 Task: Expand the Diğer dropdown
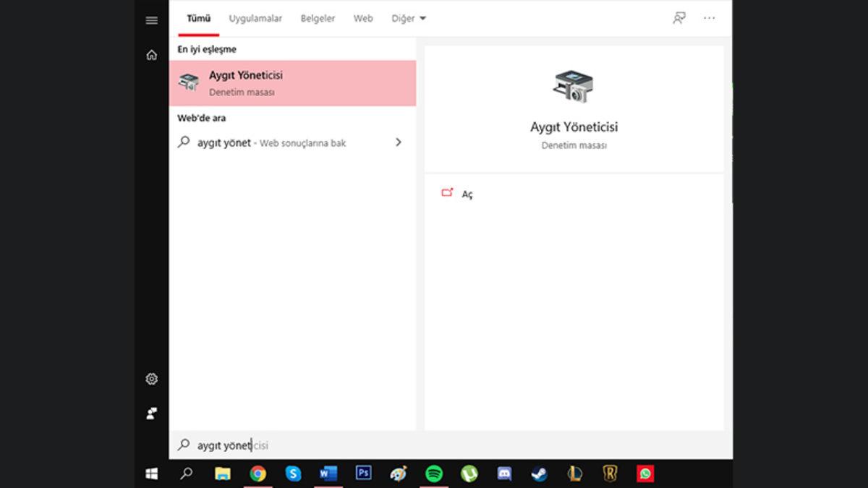click(409, 19)
